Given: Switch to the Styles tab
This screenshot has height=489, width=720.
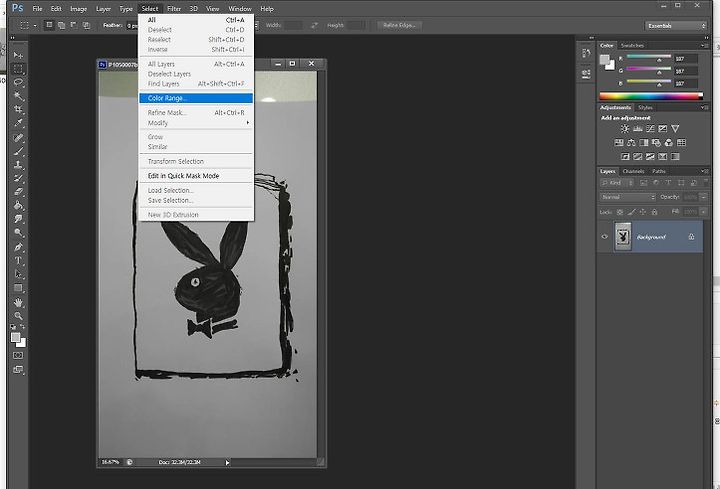Looking at the screenshot, I should pos(645,107).
